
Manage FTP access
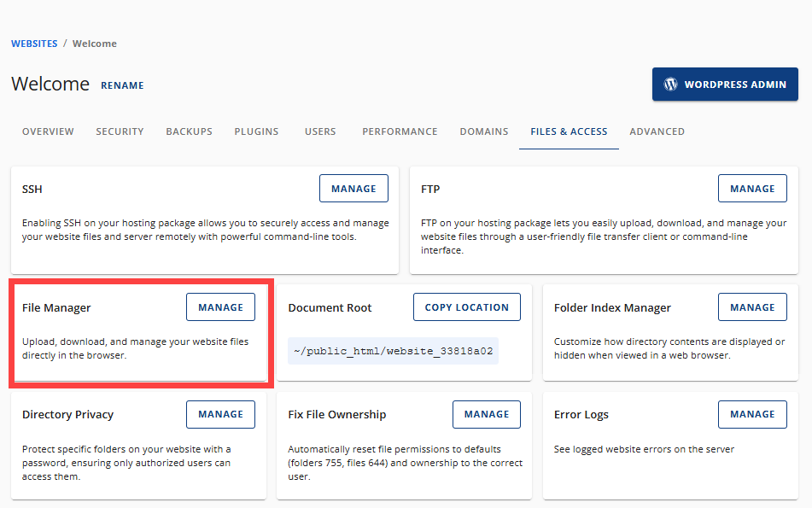coord(752,188)
